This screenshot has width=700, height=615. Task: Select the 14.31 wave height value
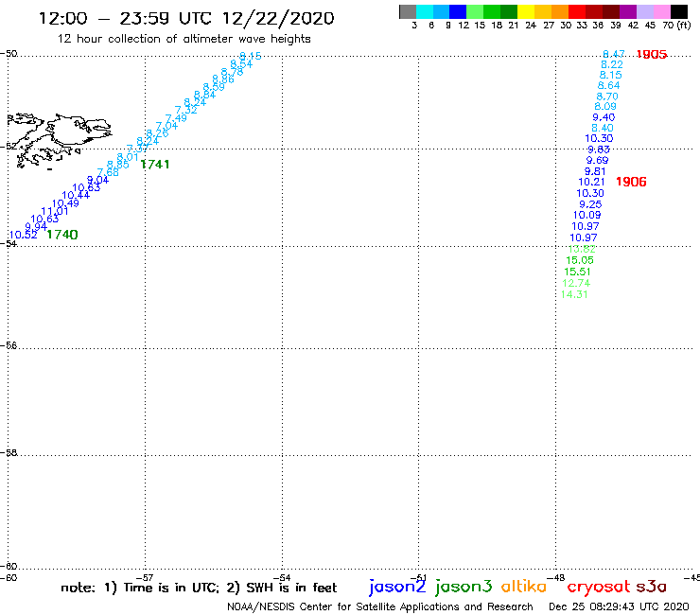tap(574, 294)
